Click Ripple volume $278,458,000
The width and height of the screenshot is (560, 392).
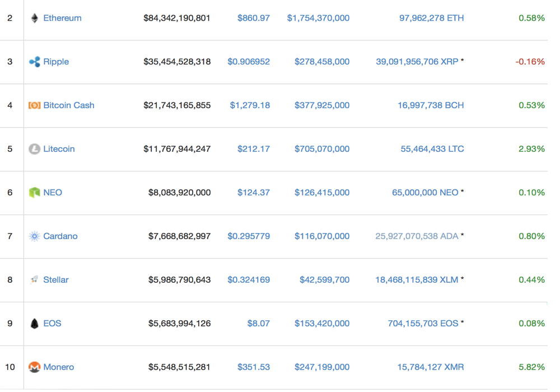pos(322,62)
